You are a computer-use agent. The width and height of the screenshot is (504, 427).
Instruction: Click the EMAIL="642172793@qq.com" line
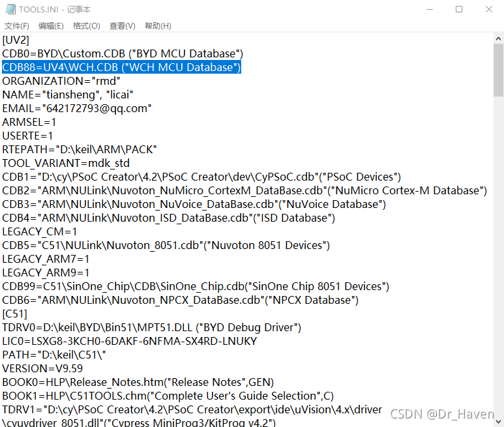[76, 108]
